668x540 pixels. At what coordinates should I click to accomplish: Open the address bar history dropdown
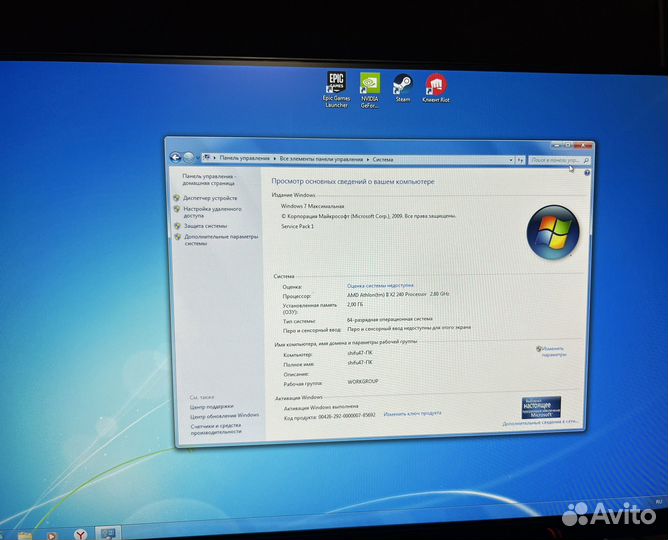(511, 160)
